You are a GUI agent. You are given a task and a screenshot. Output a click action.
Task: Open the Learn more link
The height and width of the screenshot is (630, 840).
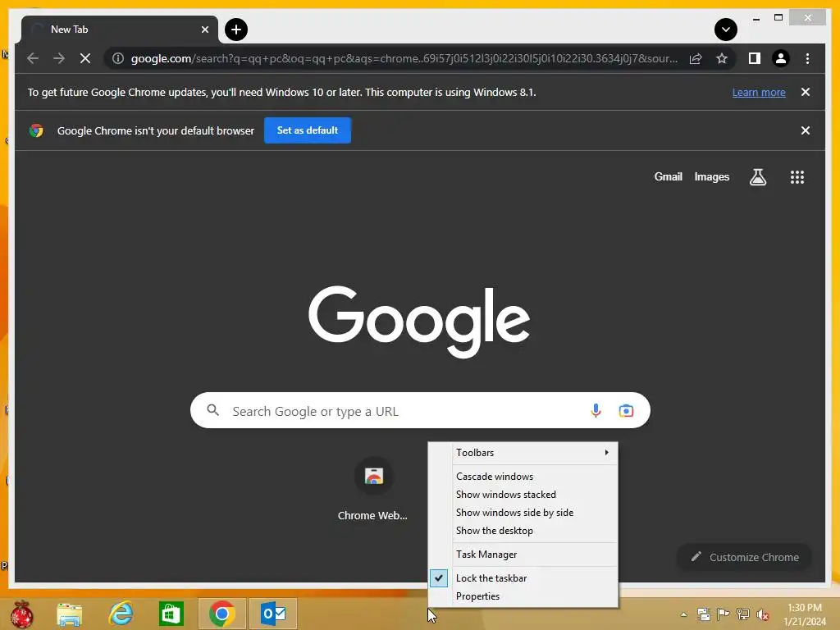coord(759,92)
